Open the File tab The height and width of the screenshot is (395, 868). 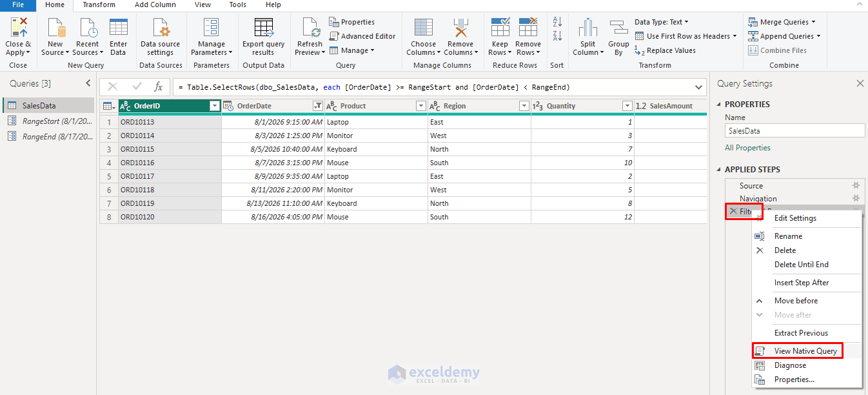[x=18, y=5]
